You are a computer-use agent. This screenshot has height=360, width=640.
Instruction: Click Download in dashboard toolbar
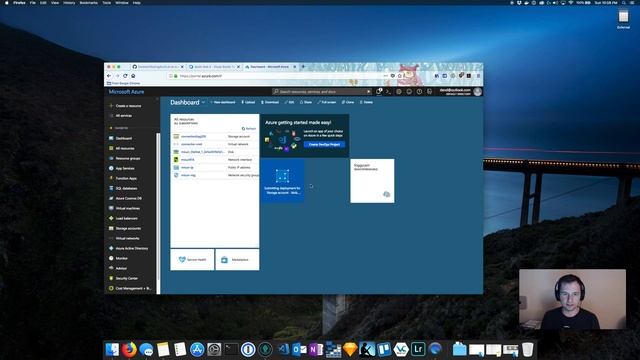click(x=270, y=102)
